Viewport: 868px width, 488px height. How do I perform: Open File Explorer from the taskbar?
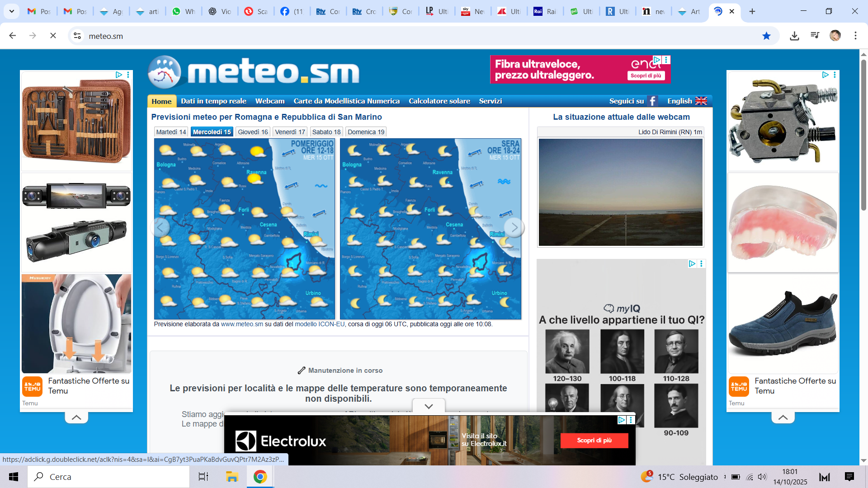(x=232, y=477)
